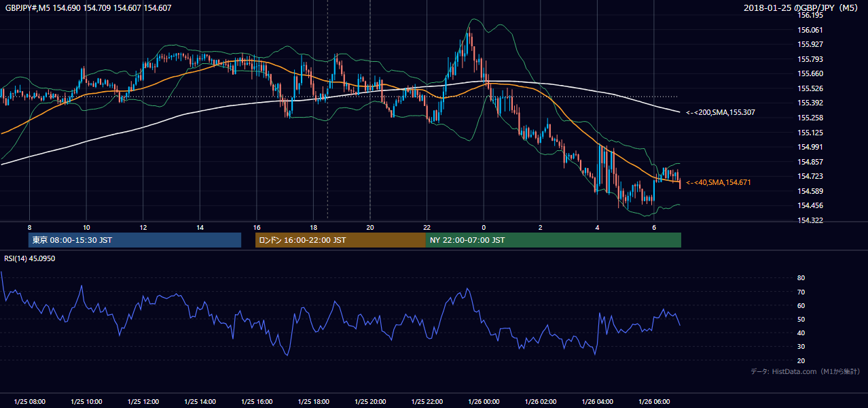Click price level 156.061 on axis

click(811, 30)
